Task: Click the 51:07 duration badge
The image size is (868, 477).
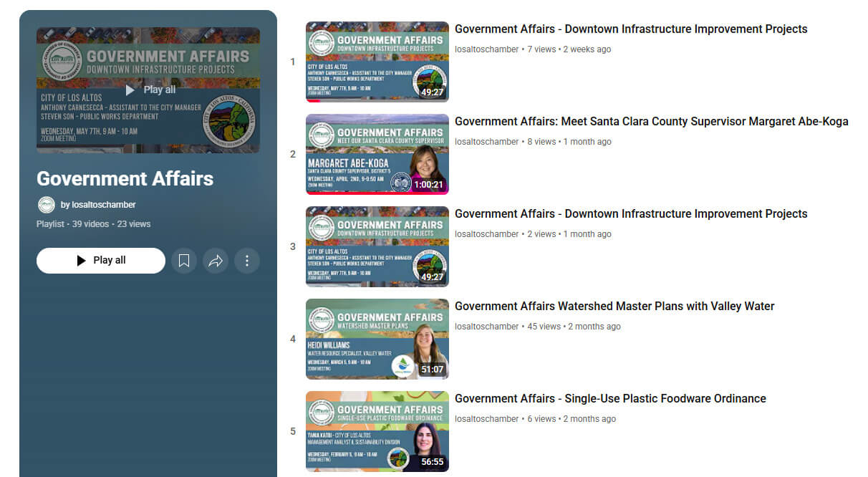Action: [x=432, y=370]
